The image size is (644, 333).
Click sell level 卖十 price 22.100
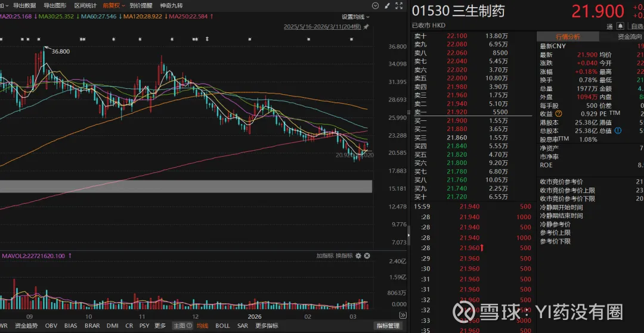click(x=457, y=36)
